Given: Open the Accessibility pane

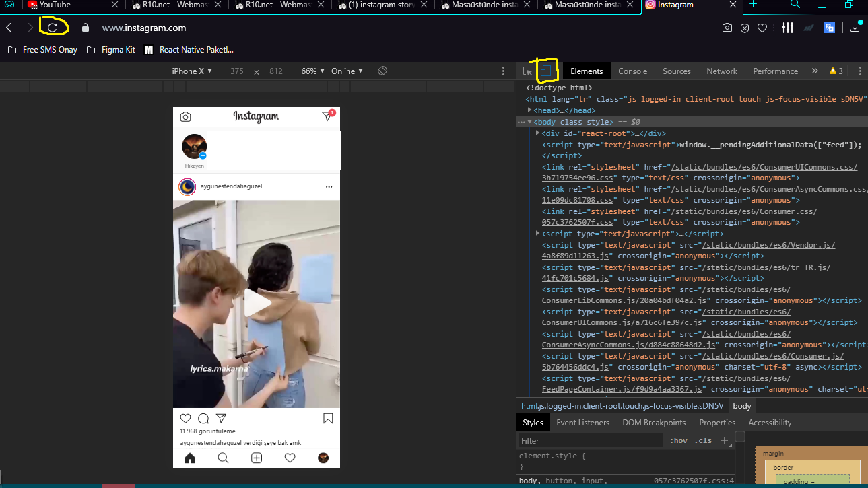Looking at the screenshot, I should coord(770,423).
